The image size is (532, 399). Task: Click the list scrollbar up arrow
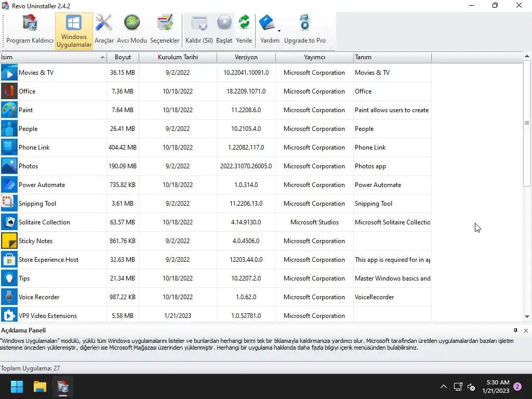point(527,56)
